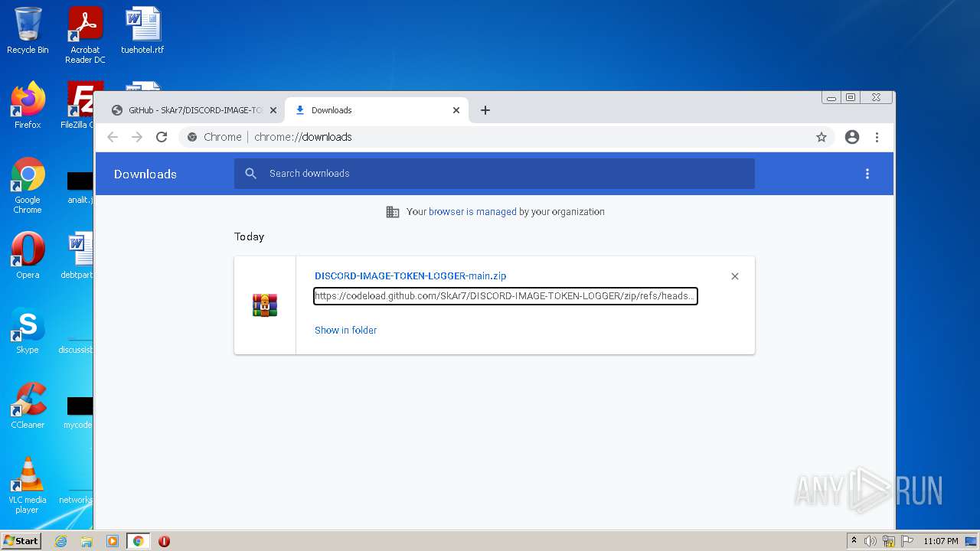
Task: Click Show in folder link
Action: (x=345, y=331)
